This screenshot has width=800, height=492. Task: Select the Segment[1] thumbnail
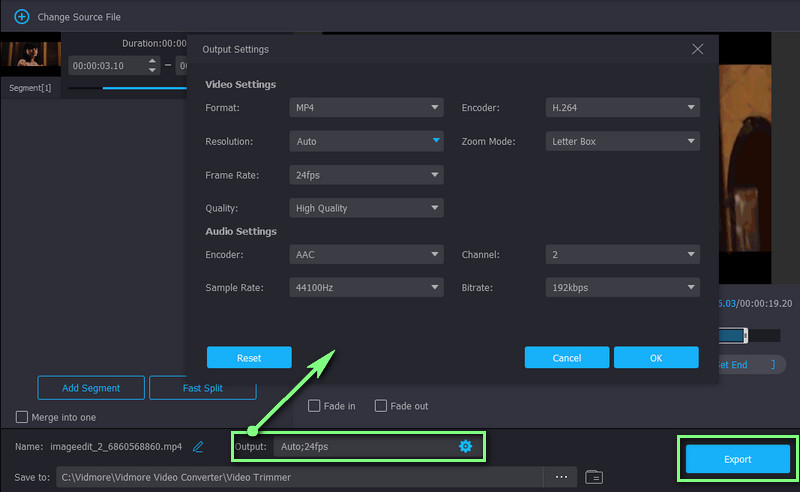tap(30, 68)
